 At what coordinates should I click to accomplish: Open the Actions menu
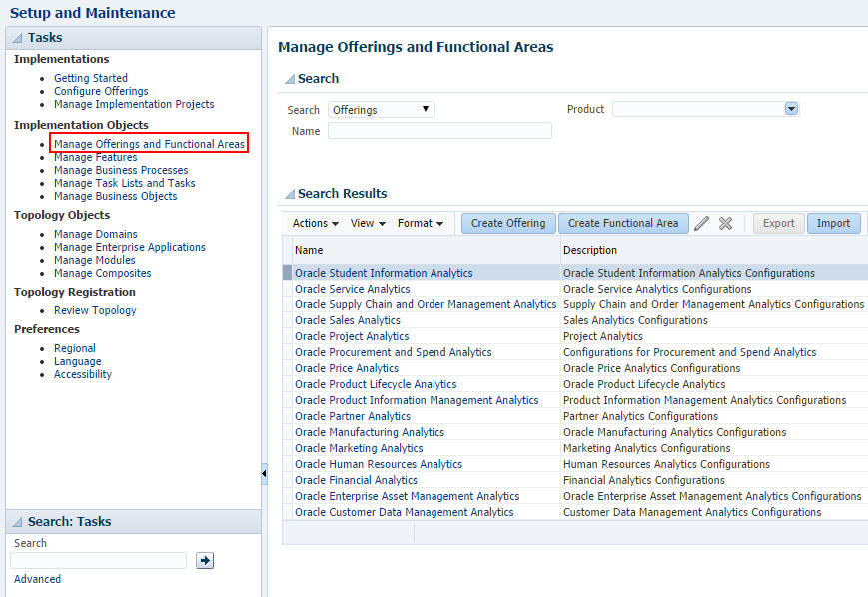(x=315, y=223)
